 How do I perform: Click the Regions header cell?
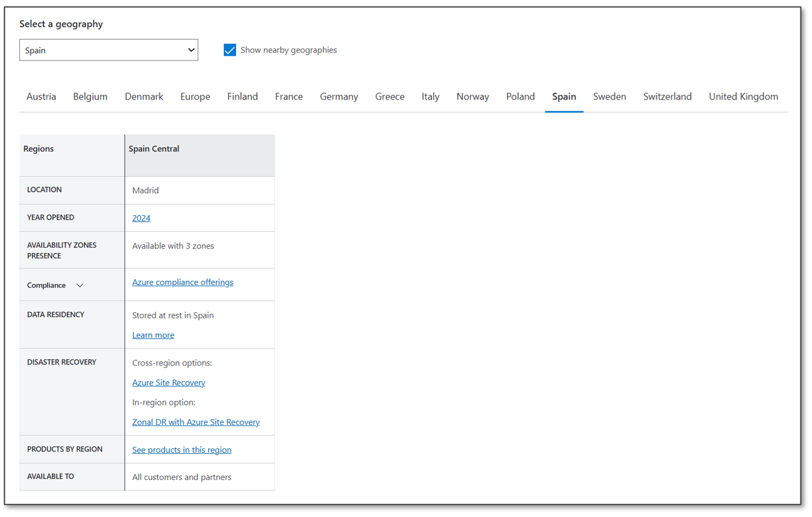click(72, 155)
